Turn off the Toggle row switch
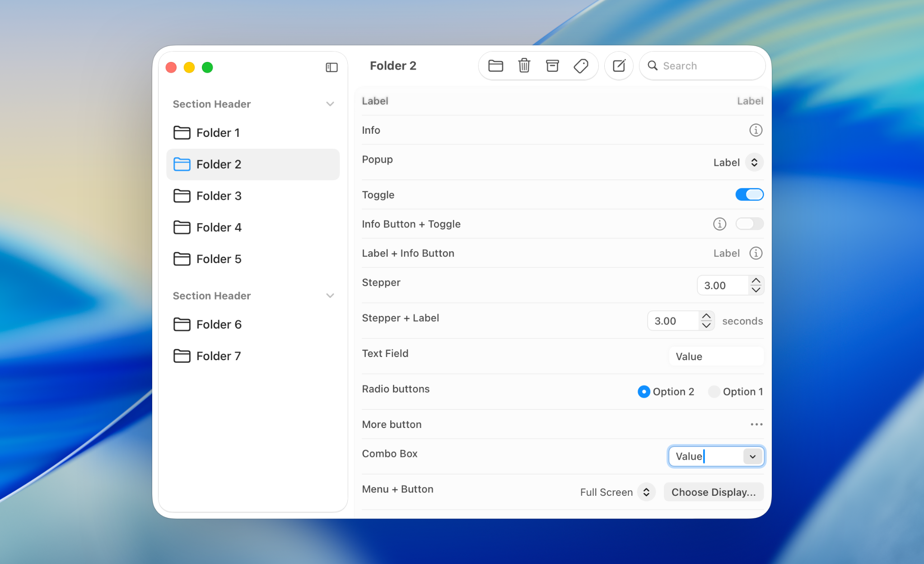Image resolution: width=924 pixels, height=564 pixels. pos(749,195)
